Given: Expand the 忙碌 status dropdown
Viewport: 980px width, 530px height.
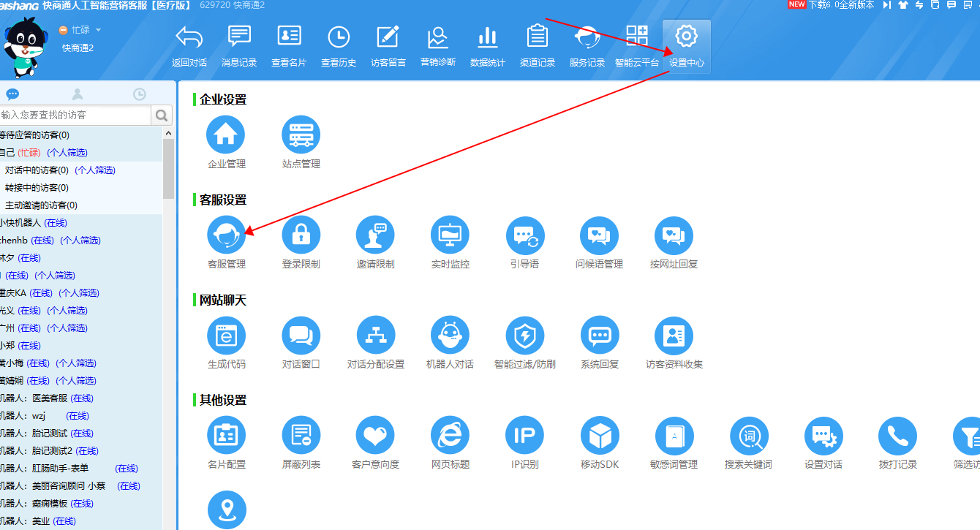Looking at the screenshot, I should (x=98, y=30).
